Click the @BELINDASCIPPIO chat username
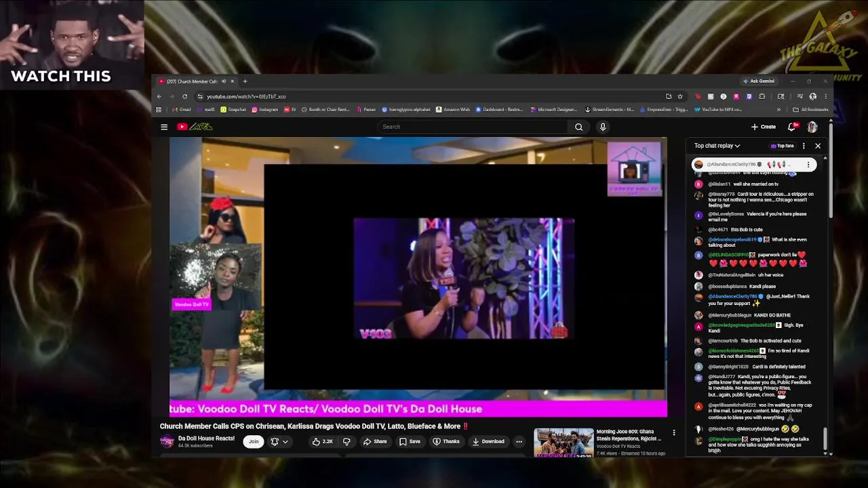 coord(729,255)
